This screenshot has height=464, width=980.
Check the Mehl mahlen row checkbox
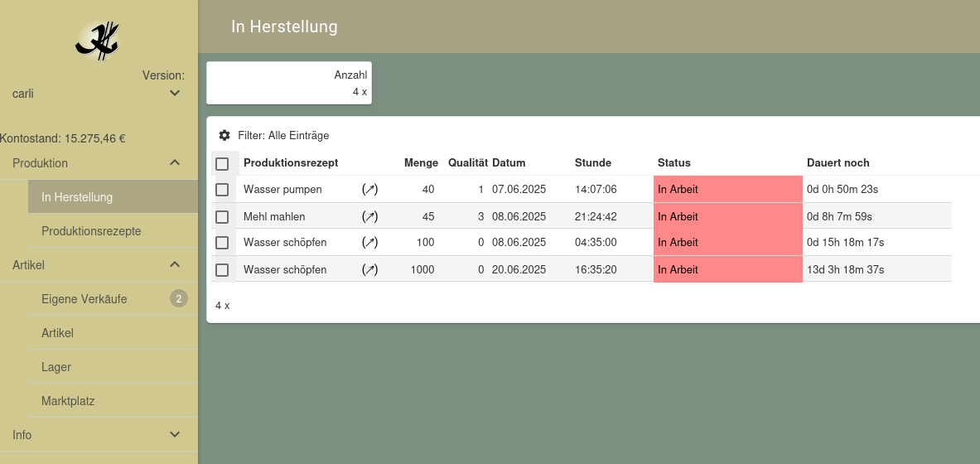pos(222,217)
